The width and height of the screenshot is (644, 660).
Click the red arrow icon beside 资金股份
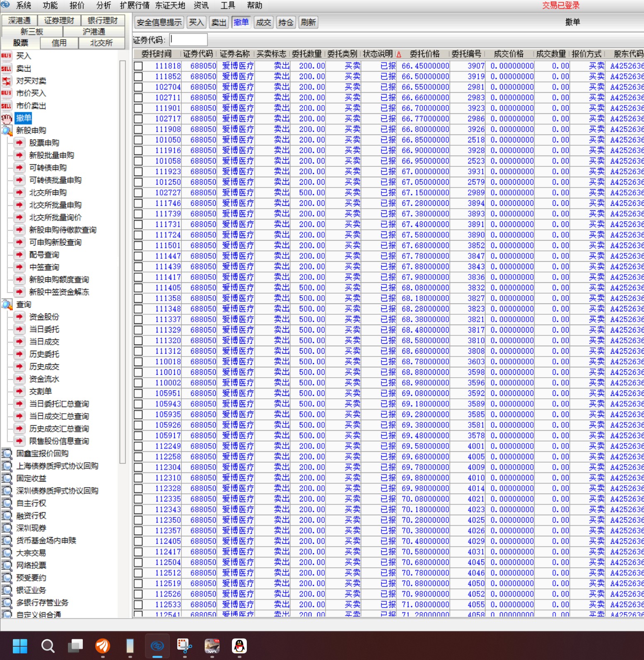19,317
